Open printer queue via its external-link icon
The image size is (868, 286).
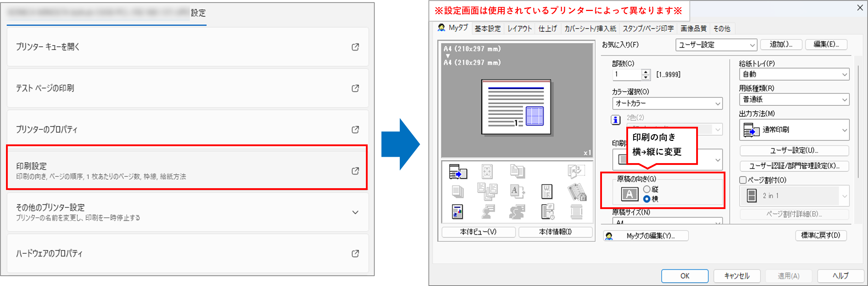[x=355, y=47]
